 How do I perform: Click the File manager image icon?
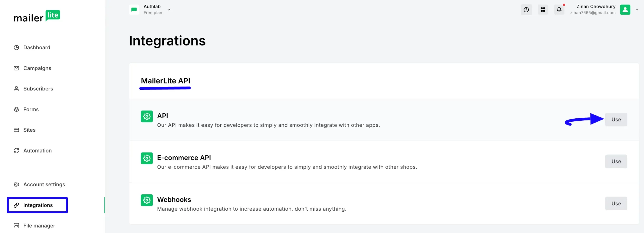pyautogui.click(x=16, y=225)
